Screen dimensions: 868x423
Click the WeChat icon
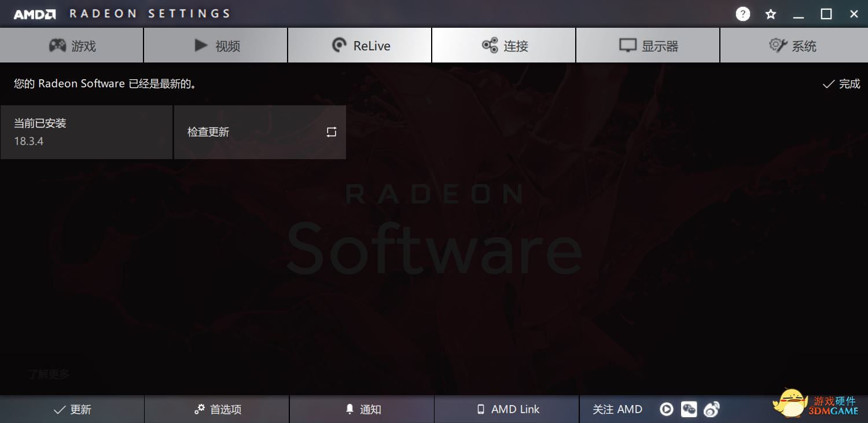pos(689,409)
